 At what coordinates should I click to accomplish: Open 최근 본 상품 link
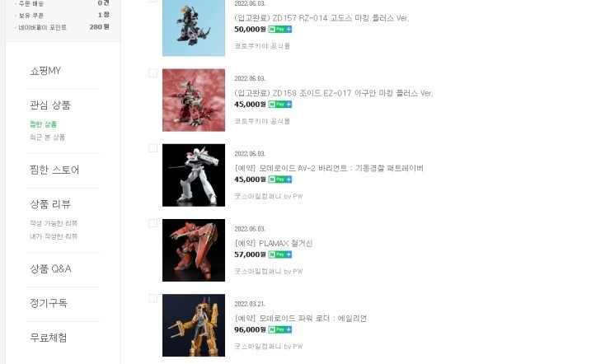click(x=48, y=138)
